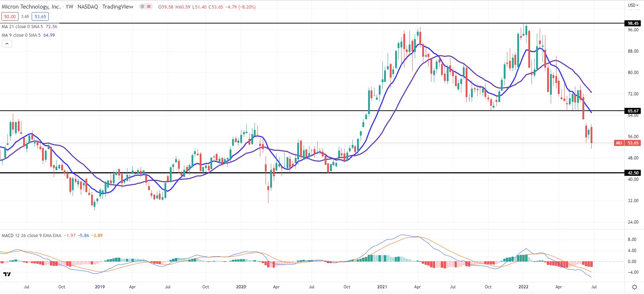Viewport: 644px width, 294px height.
Task: Click the TradingView logo icon
Action: point(7,274)
